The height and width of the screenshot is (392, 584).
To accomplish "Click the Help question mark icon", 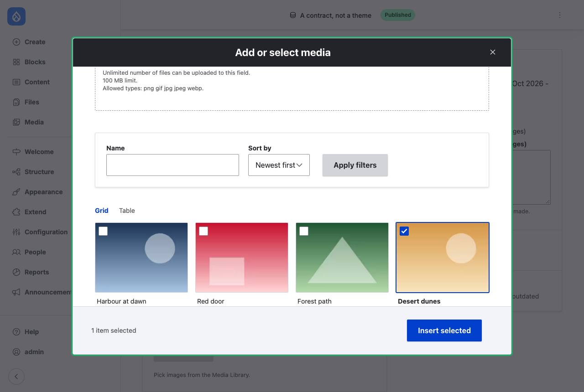I will (x=16, y=332).
